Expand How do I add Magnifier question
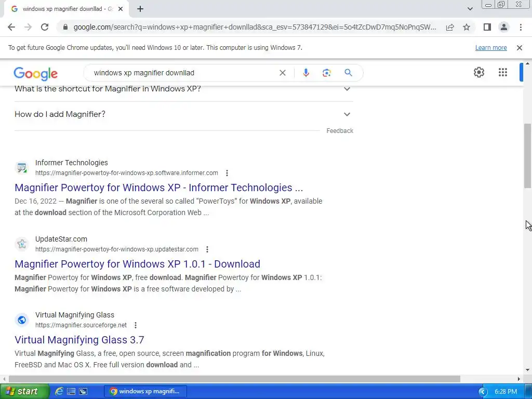 (x=184, y=114)
